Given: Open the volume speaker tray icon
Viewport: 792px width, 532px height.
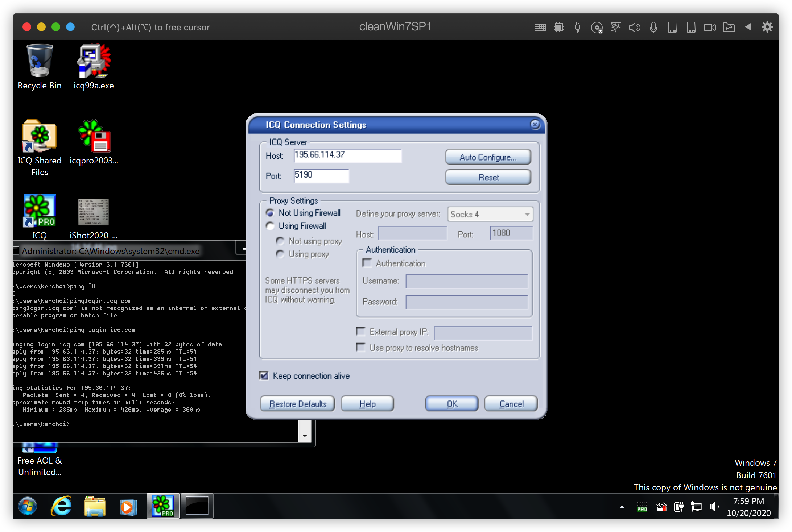Looking at the screenshot, I should [714, 507].
